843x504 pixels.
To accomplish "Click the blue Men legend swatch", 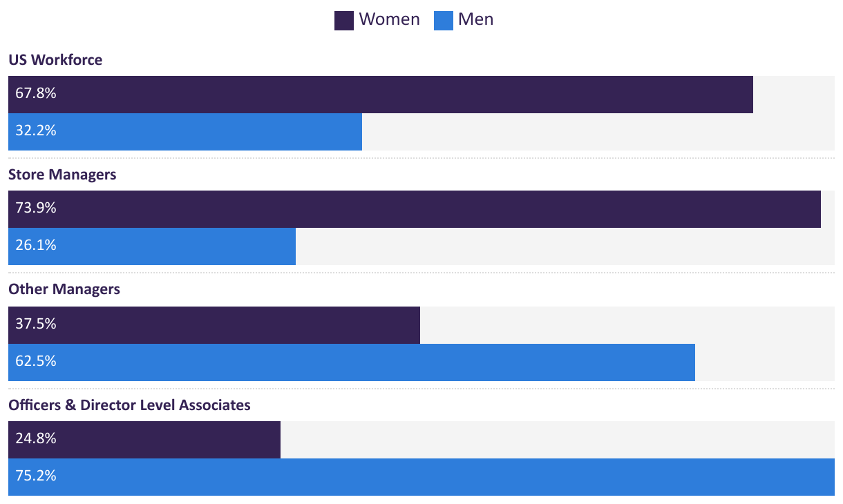I will click(443, 20).
